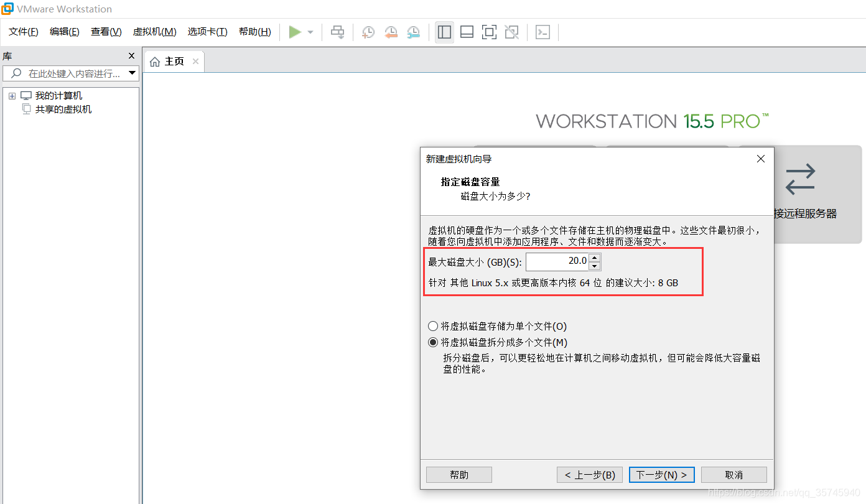Select 将虚拟磁盘拆分成多个文件(M) radio

433,342
